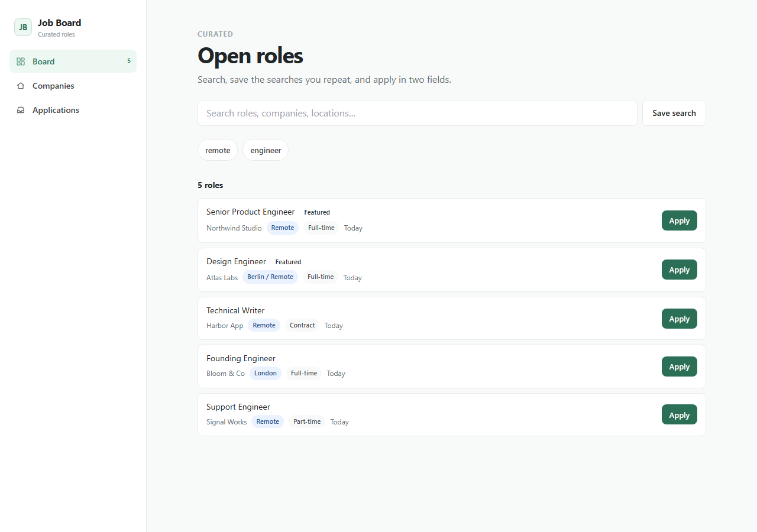Click Today date on Technical Writer row
757x532 pixels.
(334, 326)
